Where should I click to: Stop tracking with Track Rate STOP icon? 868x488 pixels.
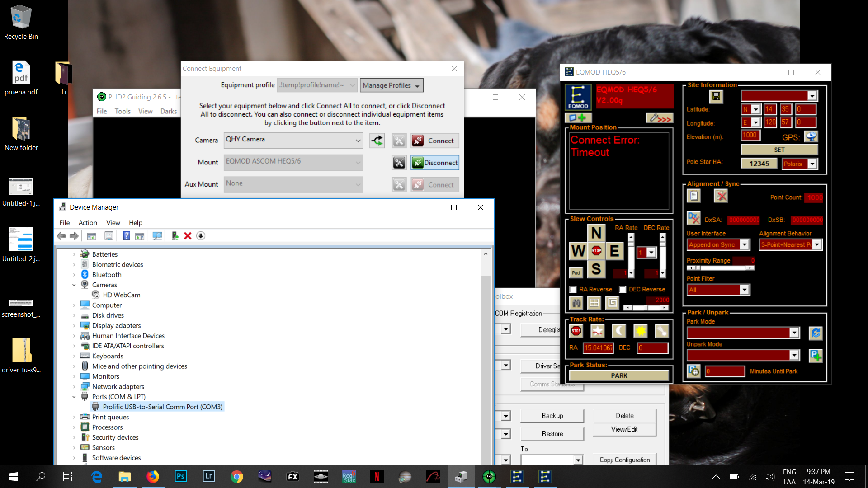pyautogui.click(x=576, y=331)
